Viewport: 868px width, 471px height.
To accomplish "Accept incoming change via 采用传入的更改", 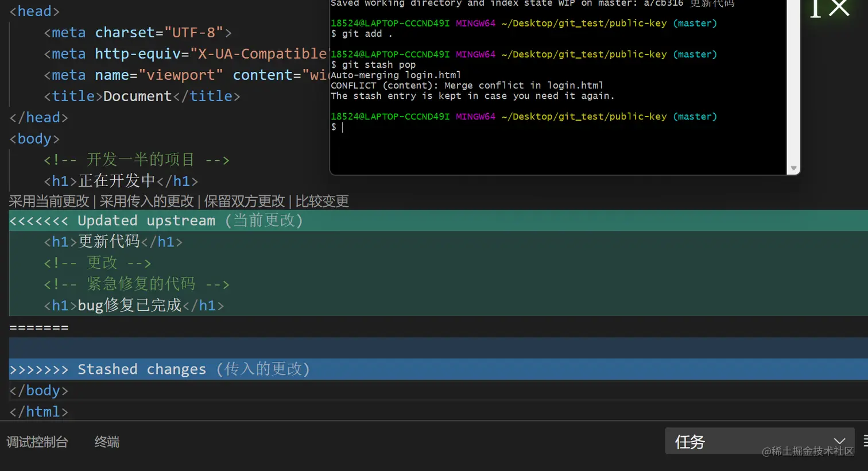I will point(147,201).
